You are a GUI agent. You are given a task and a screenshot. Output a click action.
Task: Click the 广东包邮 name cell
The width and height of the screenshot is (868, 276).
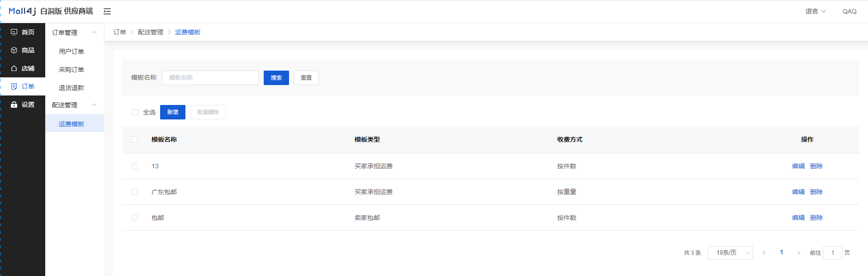(164, 192)
